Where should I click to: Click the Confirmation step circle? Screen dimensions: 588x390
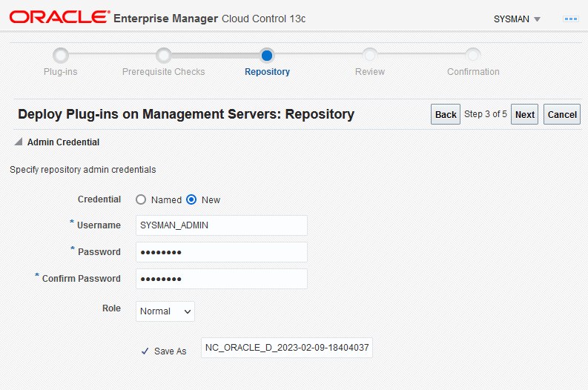click(473, 56)
